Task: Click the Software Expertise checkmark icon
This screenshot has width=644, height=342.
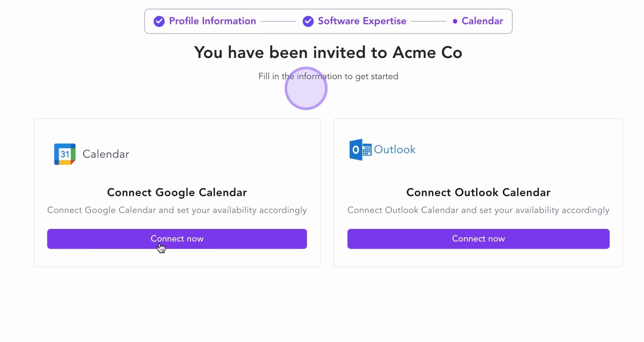Action: (x=308, y=21)
